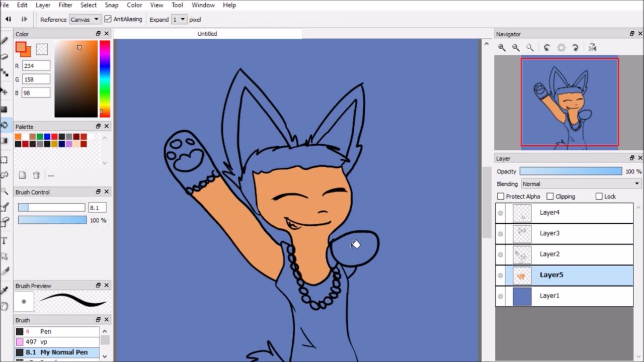Pick the green palette swatch
Screen dimensions: 644x362
(x=40, y=137)
